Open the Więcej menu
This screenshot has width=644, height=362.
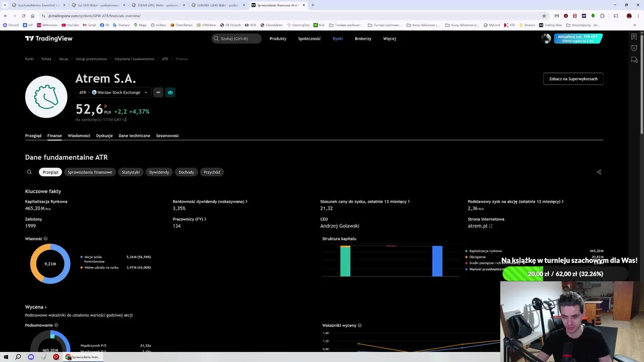tap(389, 38)
